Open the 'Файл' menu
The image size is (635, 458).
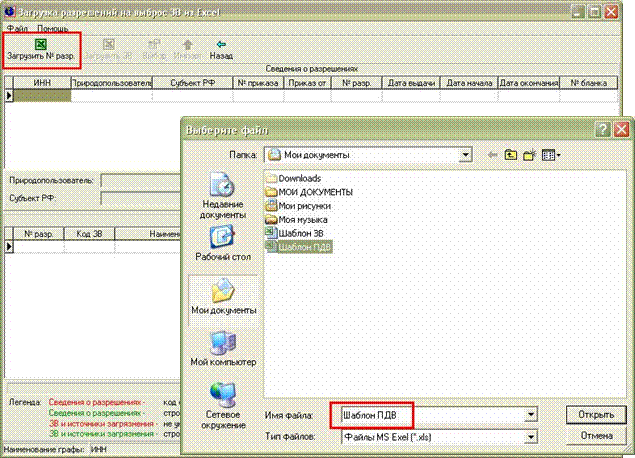point(16,28)
